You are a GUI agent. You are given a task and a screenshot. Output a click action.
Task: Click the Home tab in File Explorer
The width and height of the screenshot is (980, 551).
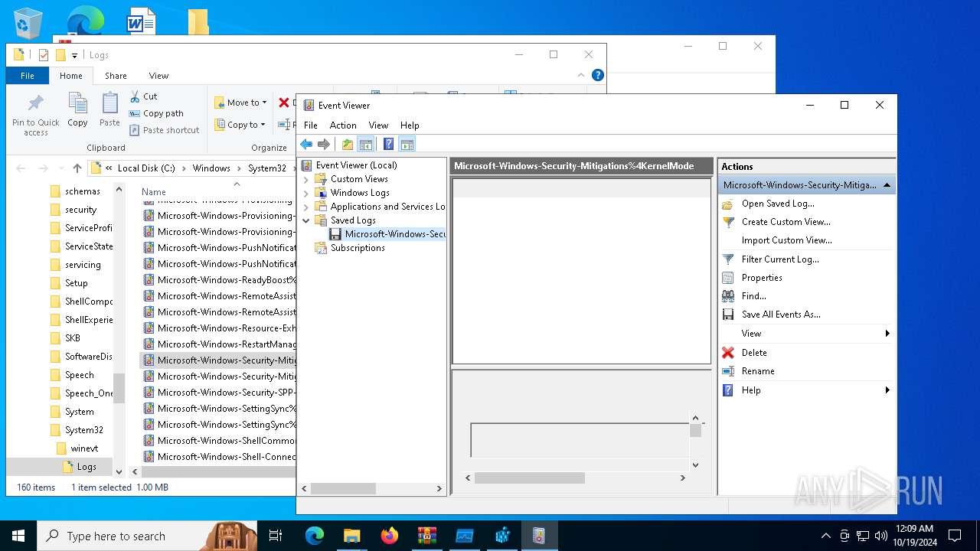click(x=71, y=76)
